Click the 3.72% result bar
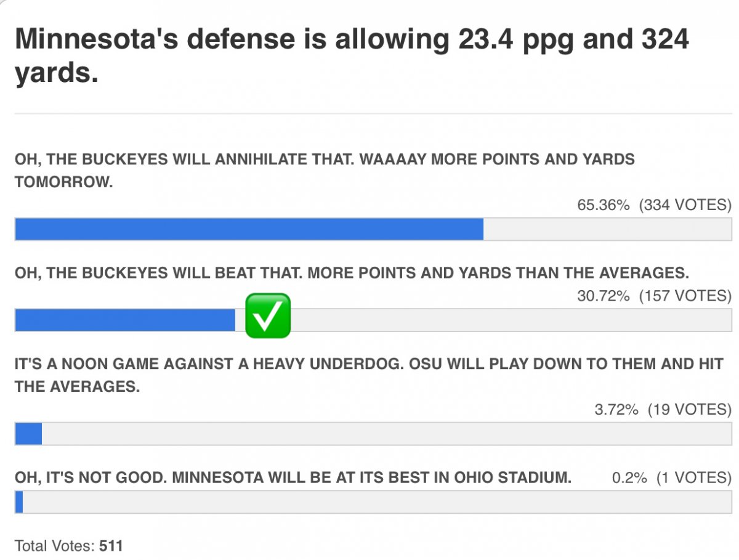Viewport: 739px width, 560px height. [x=28, y=433]
